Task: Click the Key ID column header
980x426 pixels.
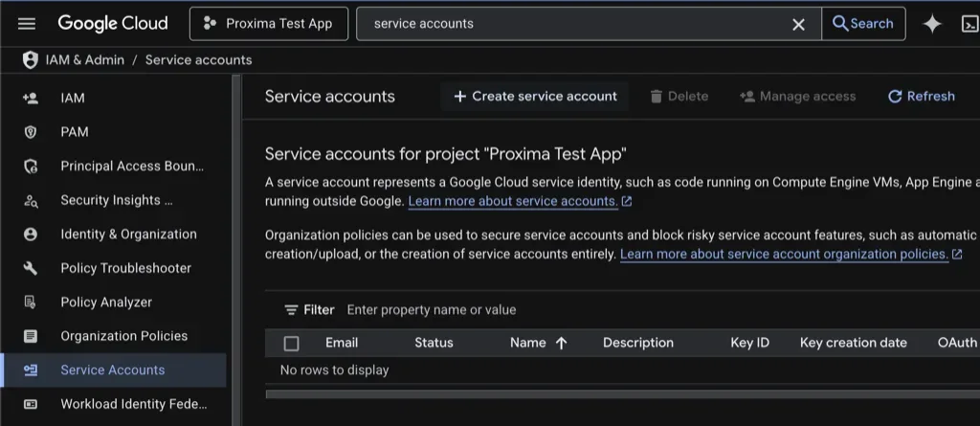Action: (750, 343)
